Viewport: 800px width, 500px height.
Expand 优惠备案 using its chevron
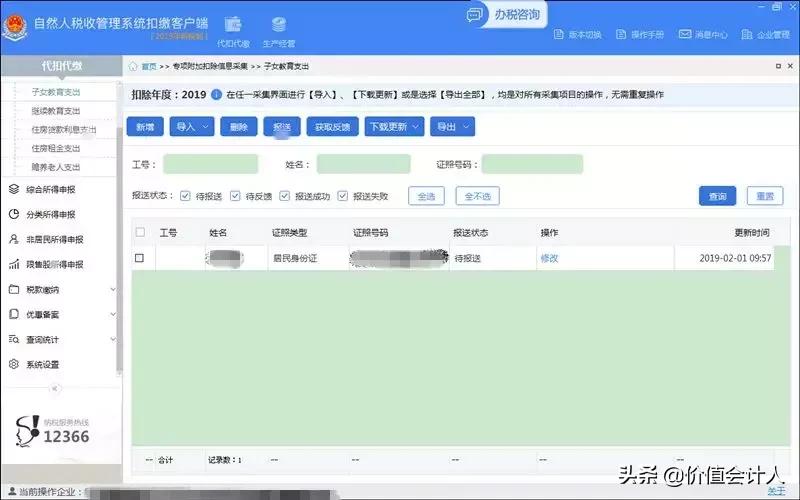(113, 314)
